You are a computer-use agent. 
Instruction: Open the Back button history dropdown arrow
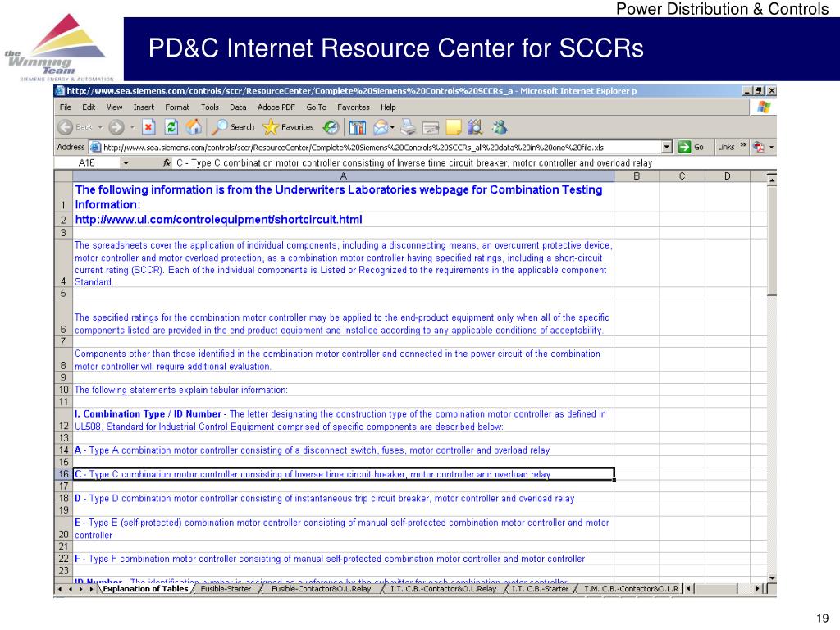[x=100, y=127]
